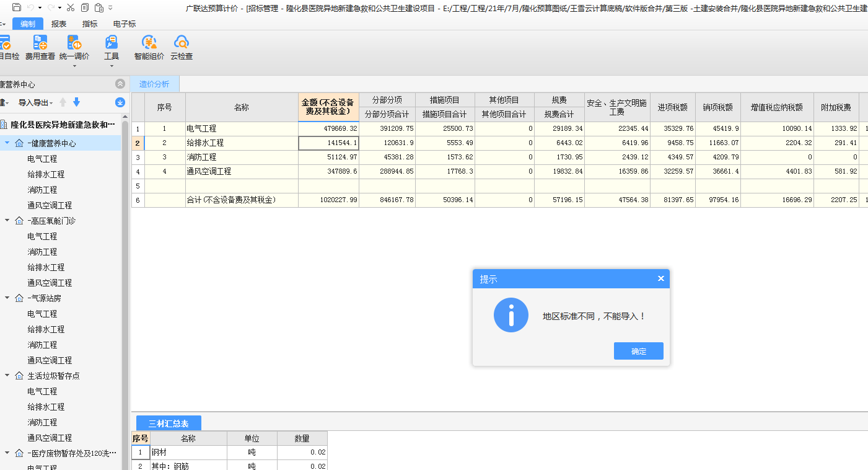Click the house icon beside 生活垃圾暂存点
Image resolution: width=868 pixels, height=470 pixels.
(19, 376)
